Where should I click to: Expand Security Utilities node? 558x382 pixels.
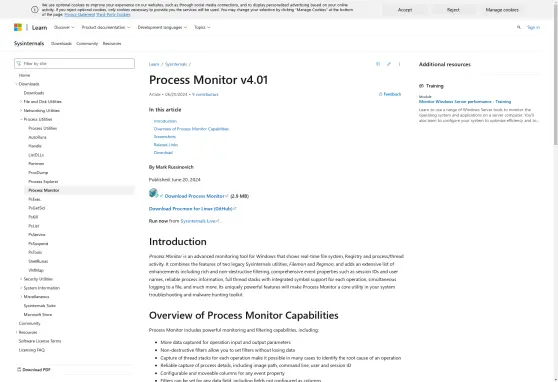21,279
